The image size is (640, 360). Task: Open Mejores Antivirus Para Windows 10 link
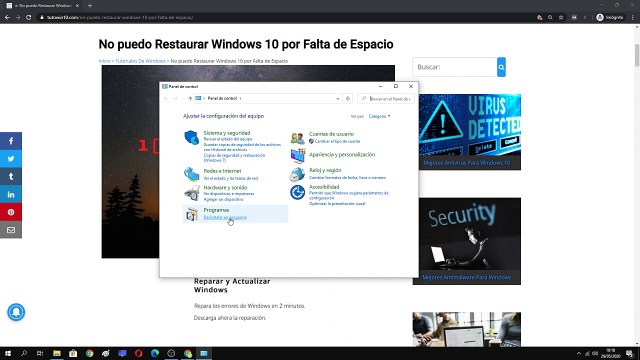coord(467,163)
